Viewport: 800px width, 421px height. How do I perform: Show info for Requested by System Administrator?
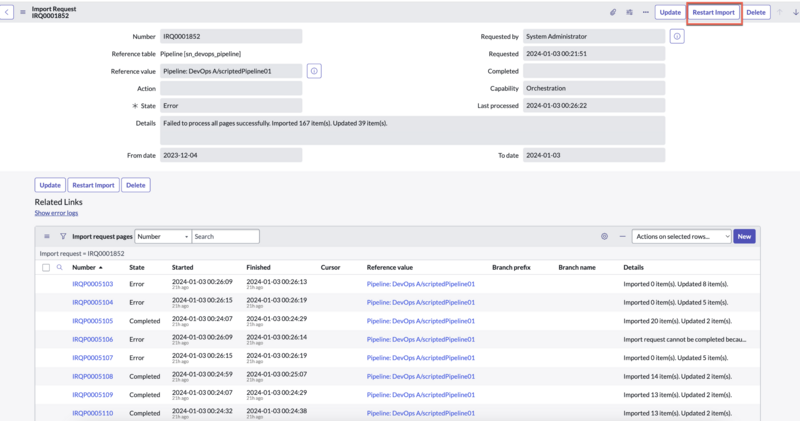coord(677,36)
